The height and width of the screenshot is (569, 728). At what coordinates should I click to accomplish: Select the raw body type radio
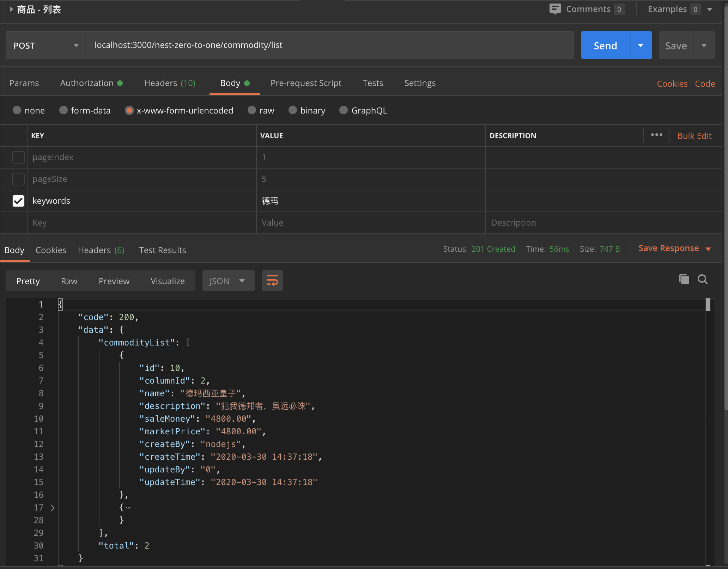(251, 110)
